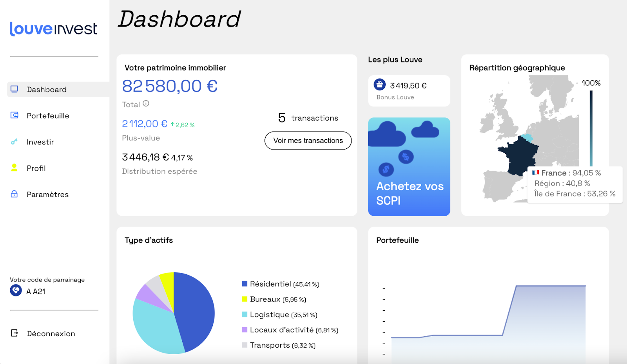This screenshot has height=364, width=627.
Task: Click the 'Les plus Louve' heading
Action: 395,59
